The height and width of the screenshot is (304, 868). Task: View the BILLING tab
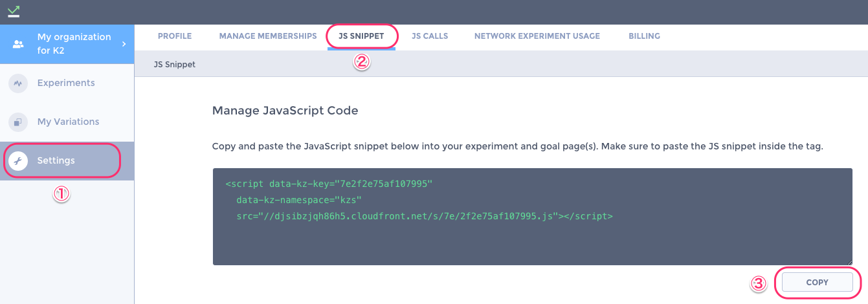pos(644,36)
